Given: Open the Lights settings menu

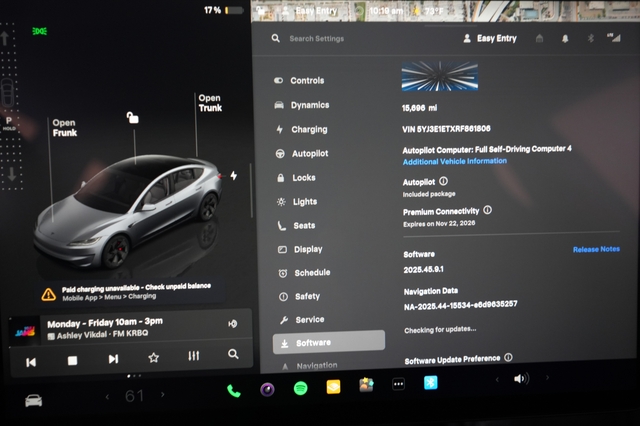Looking at the screenshot, I should pyautogui.click(x=297, y=202).
